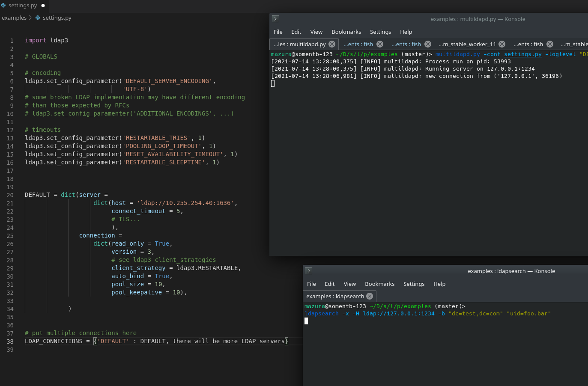This screenshot has height=386, width=588.
Task: Click 'POOLING_LOOP_TIMEOUT' string on line 14
Action: click(162, 146)
